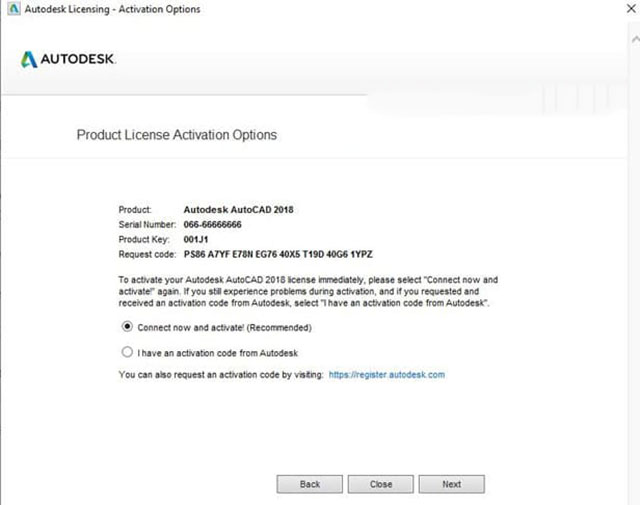Choose "I have an activation code" option
The image size is (640, 505).
[x=127, y=352]
